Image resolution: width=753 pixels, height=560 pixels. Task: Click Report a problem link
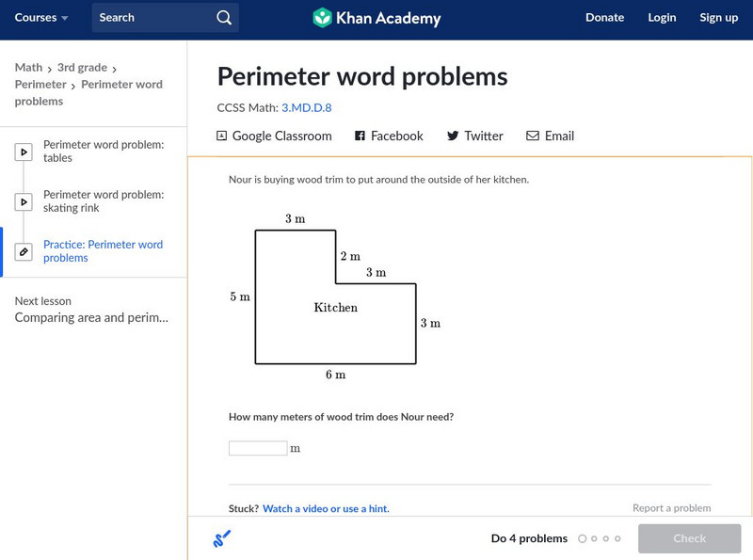[671, 508]
